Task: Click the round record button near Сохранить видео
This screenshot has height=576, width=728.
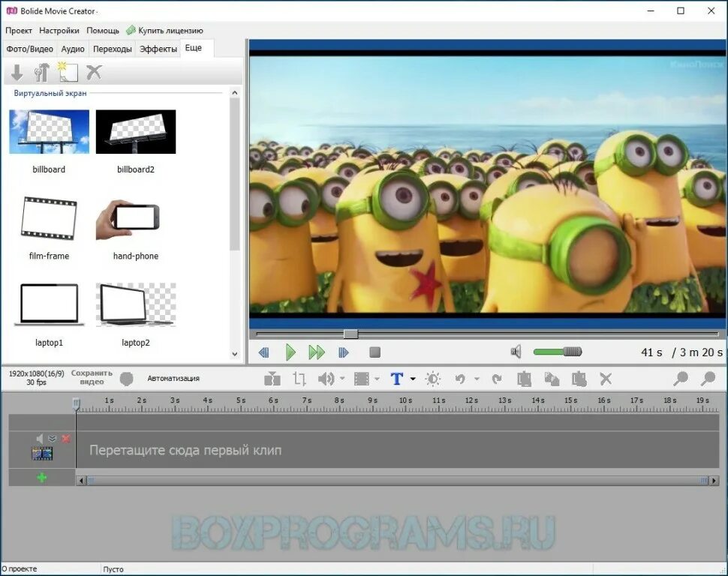Action: (126, 378)
